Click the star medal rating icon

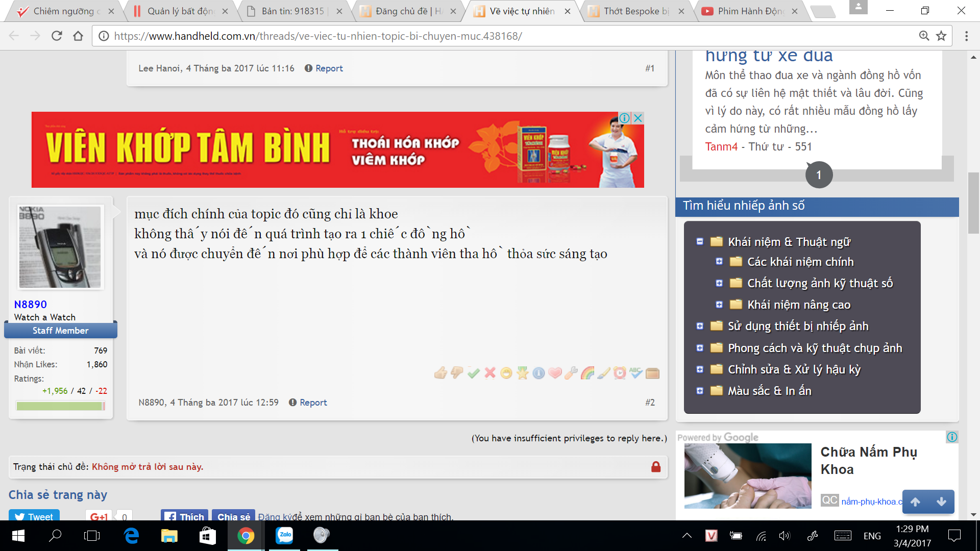(522, 373)
